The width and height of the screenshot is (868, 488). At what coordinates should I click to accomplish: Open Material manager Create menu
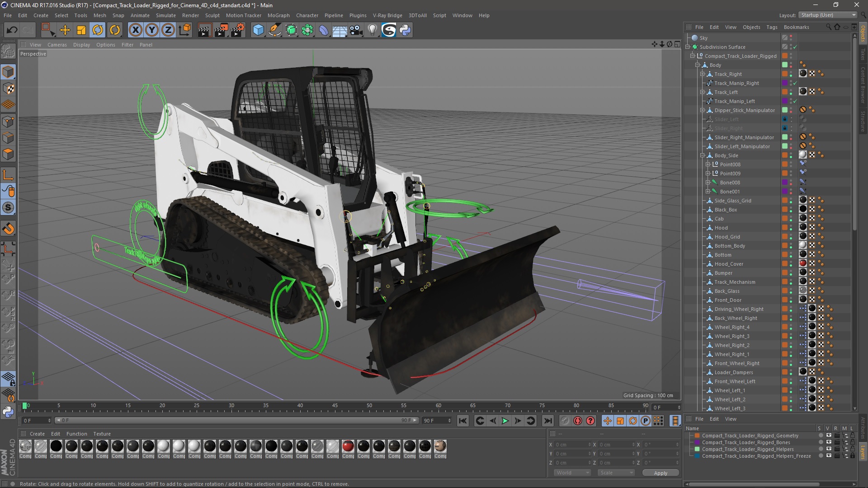(x=37, y=434)
